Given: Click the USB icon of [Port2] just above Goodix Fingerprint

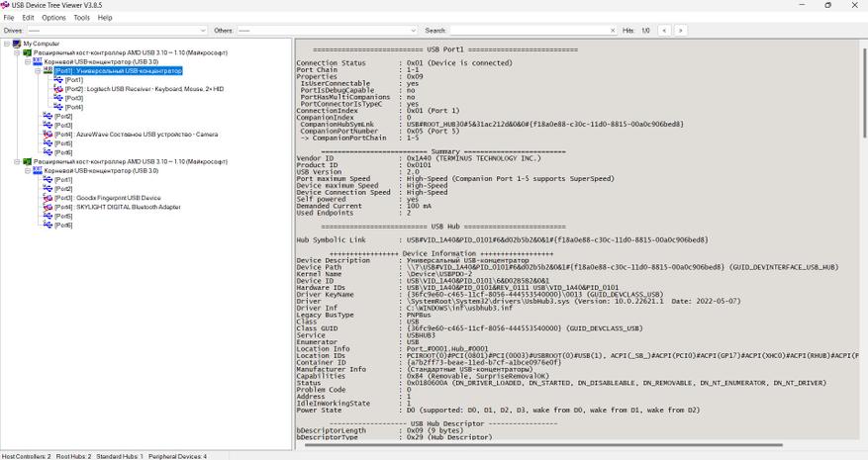Looking at the screenshot, I should point(48,189).
